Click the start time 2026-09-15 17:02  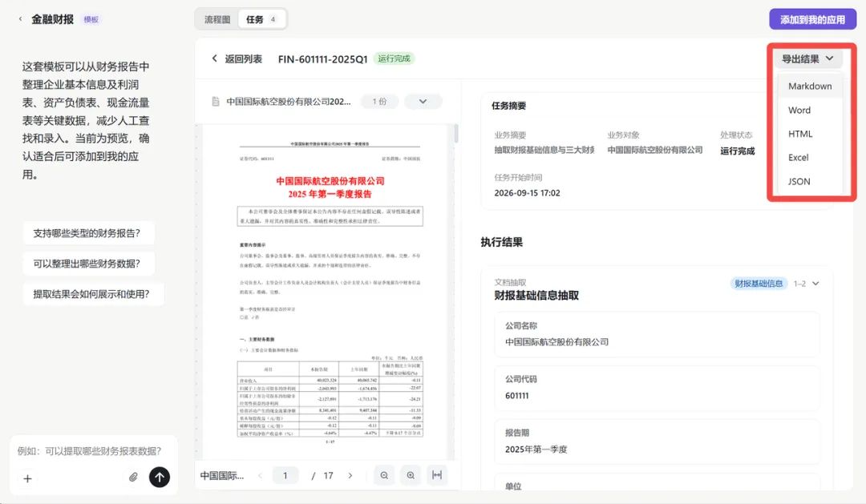tap(527, 193)
